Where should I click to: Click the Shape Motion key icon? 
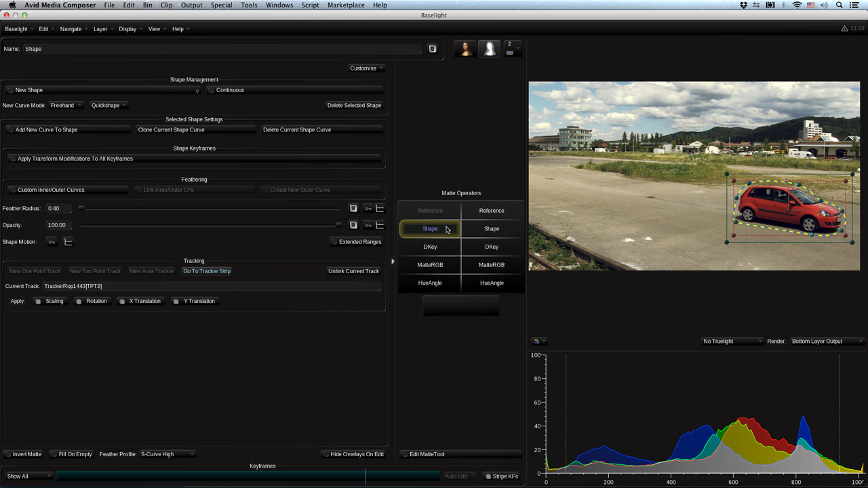tap(52, 242)
